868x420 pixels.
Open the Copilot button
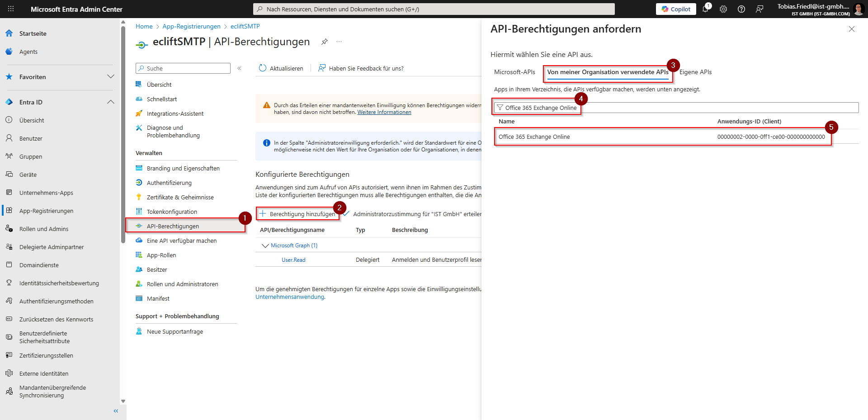point(676,9)
